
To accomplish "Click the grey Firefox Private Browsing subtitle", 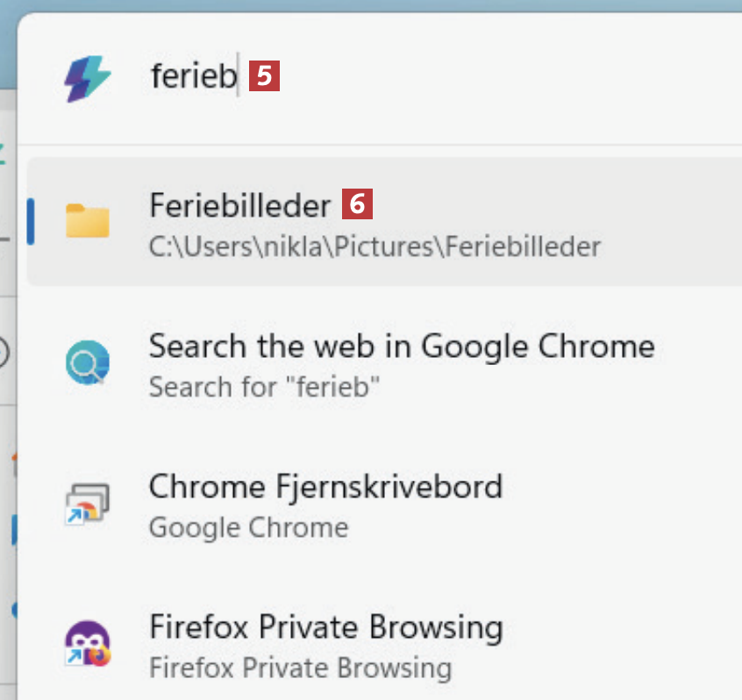I will pyautogui.click(x=300, y=668).
